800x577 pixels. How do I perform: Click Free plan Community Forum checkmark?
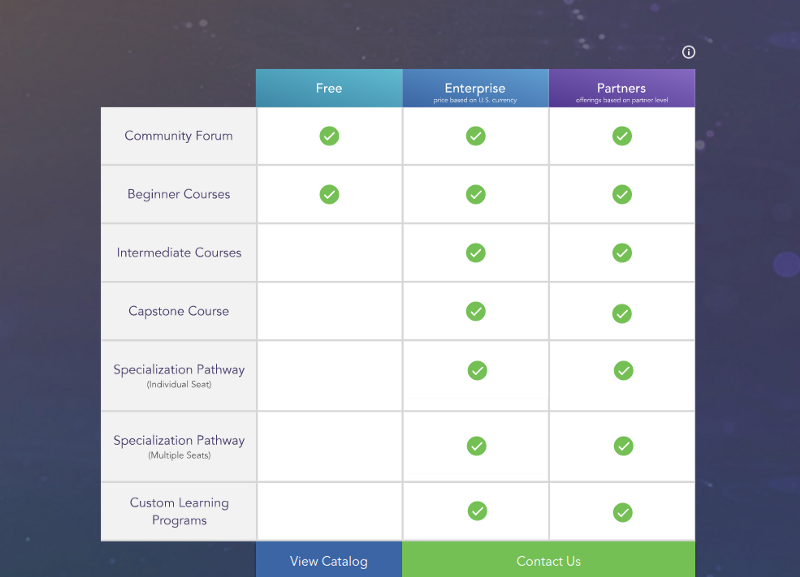[x=329, y=136]
